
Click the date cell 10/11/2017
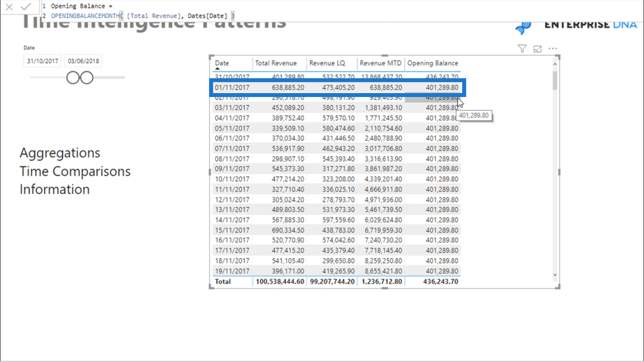pos(232,179)
